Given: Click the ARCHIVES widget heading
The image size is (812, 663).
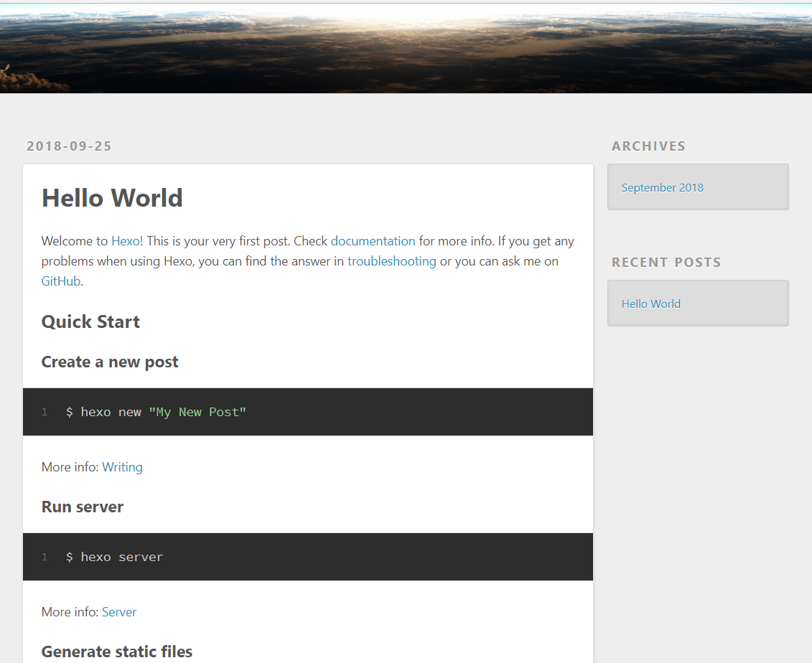Looking at the screenshot, I should pos(648,146).
